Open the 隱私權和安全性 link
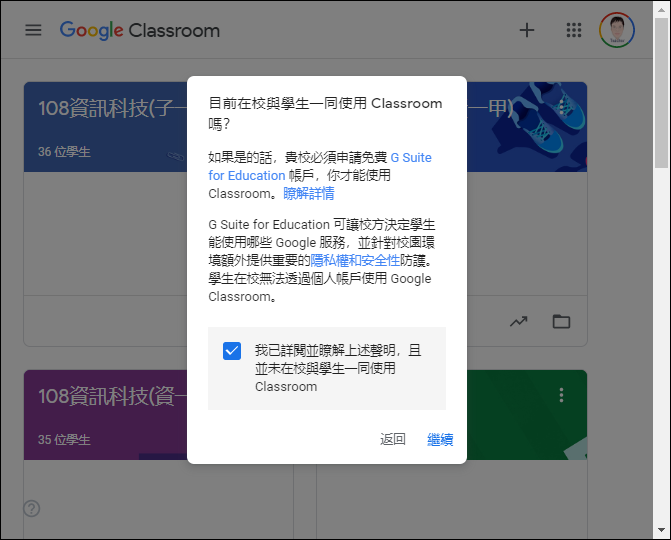This screenshot has height=540, width=671. [355, 261]
